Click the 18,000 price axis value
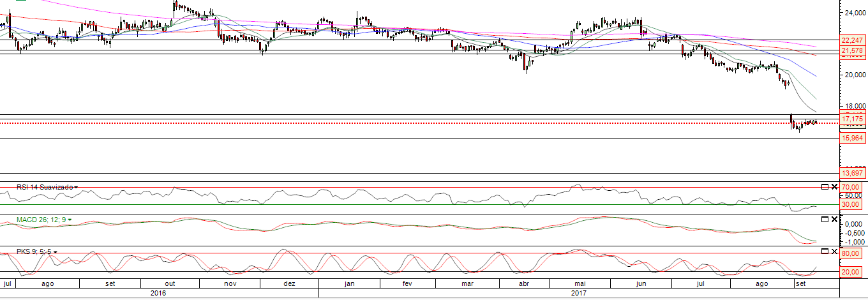Viewport: 868px width, 300px height. pyautogui.click(x=854, y=107)
